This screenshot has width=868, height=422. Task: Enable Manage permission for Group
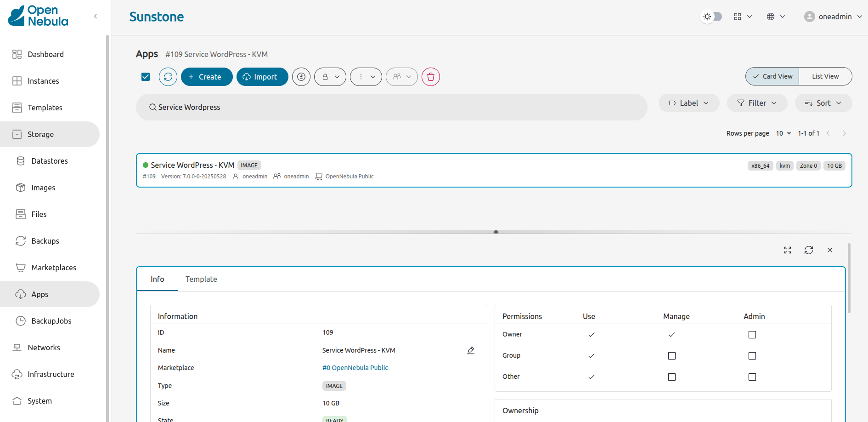tap(671, 356)
